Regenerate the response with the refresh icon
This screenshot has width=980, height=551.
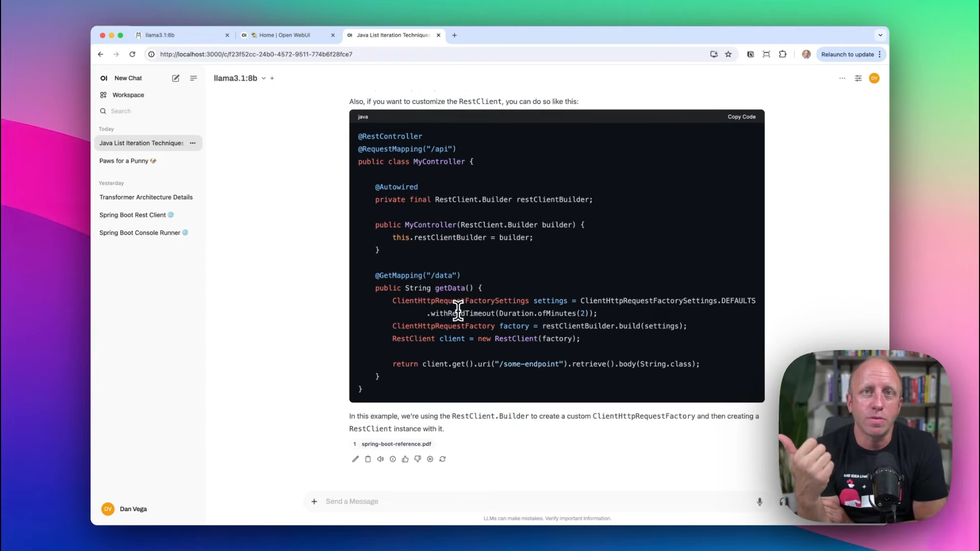(x=443, y=459)
